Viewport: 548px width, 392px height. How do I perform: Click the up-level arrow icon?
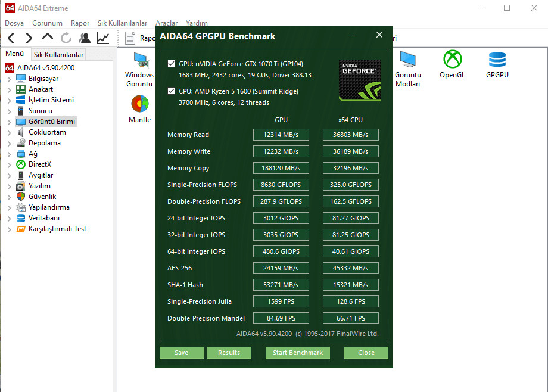(47, 39)
